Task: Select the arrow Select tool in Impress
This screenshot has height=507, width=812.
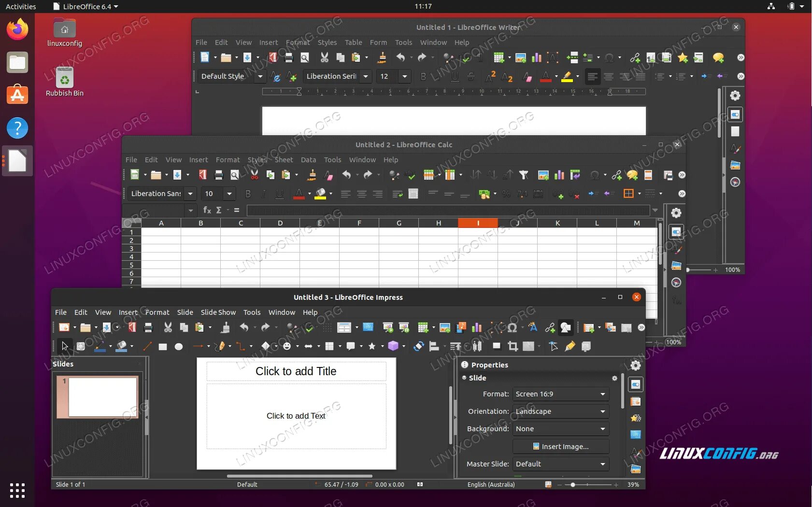Action: point(65,346)
